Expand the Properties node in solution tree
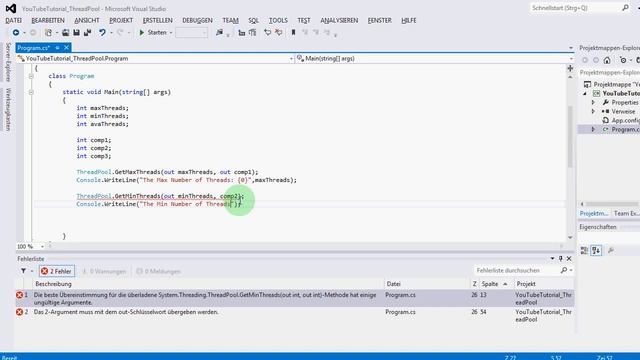The height and width of the screenshot is (360, 640). coord(593,102)
